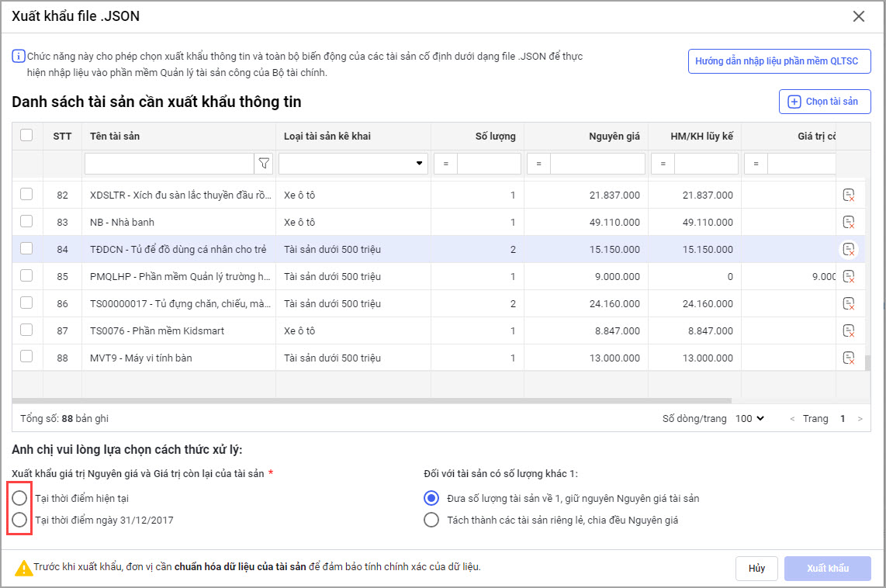Tick the select-all checkbox in table header

tap(26, 136)
